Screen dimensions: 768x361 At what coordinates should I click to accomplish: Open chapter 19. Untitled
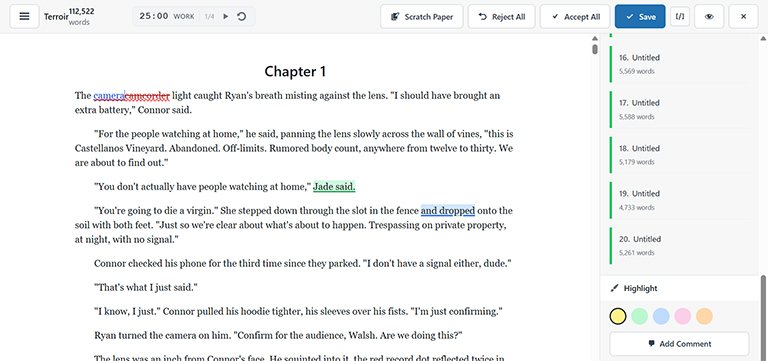pos(679,200)
